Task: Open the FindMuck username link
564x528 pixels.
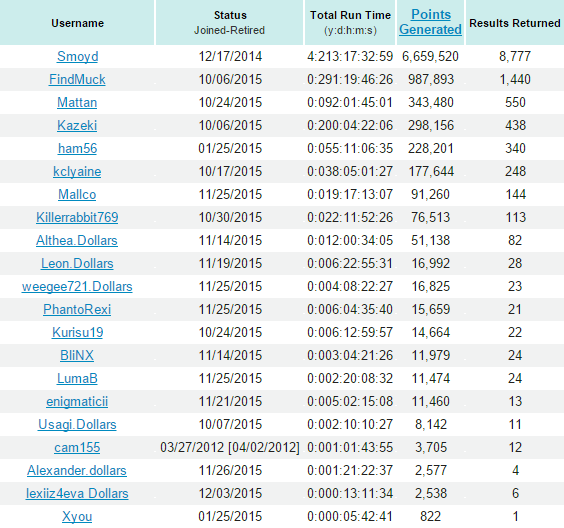Action: click(77, 79)
